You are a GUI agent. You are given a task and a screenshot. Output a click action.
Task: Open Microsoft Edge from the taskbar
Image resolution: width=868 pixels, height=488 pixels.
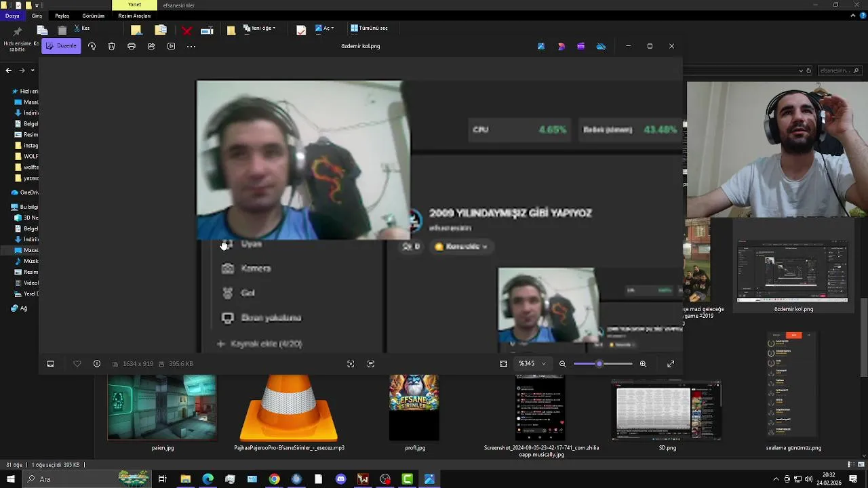208,479
